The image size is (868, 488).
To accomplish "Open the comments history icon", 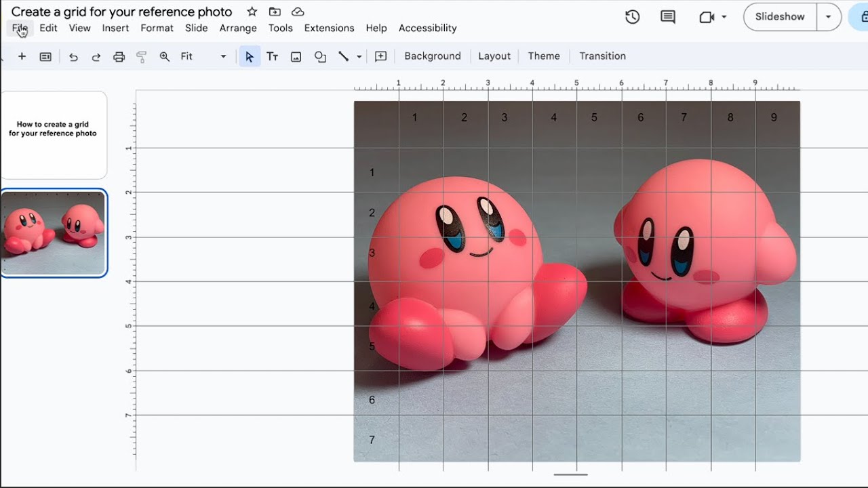I will (668, 17).
